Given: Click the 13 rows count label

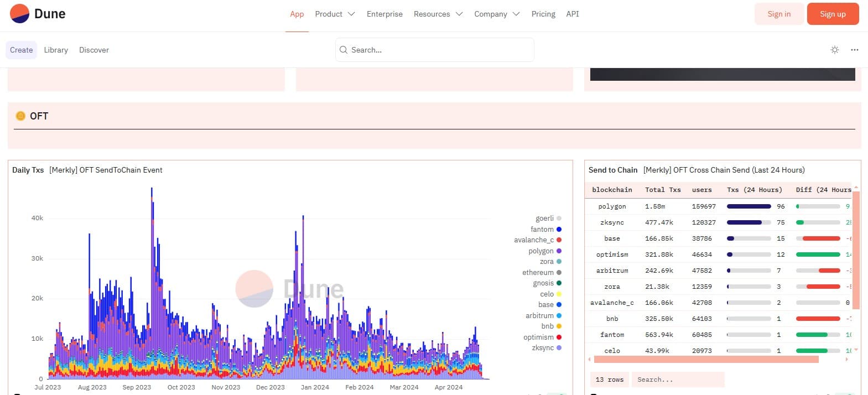Looking at the screenshot, I should (610, 380).
